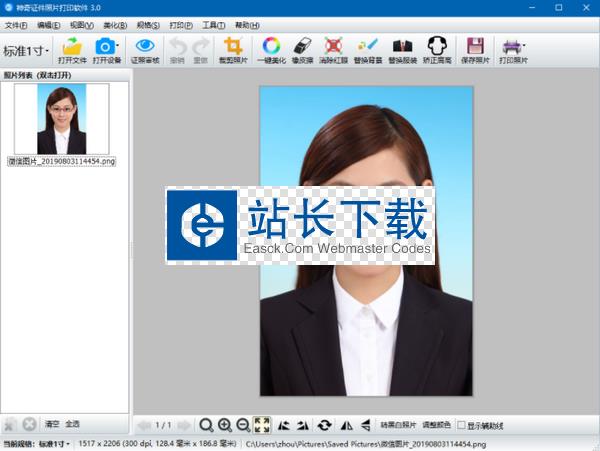This screenshot has height=451, width=600.
Task: Click the zoom in magnifier icon
Action: click(225, 425)
